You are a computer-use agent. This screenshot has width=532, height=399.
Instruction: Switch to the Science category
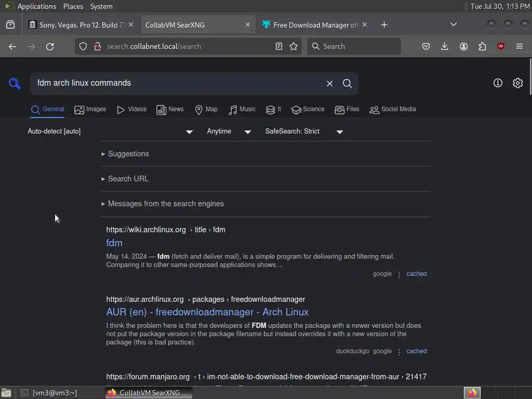point(308,109)
